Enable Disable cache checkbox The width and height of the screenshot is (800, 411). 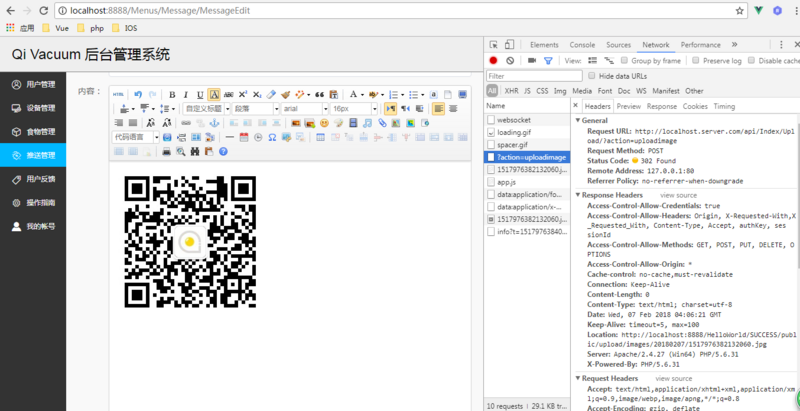751,60
